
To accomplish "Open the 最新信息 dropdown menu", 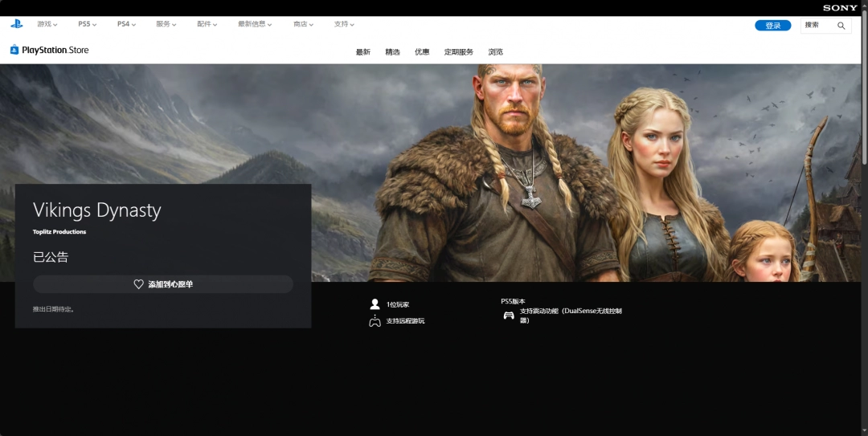I will 254,24.
